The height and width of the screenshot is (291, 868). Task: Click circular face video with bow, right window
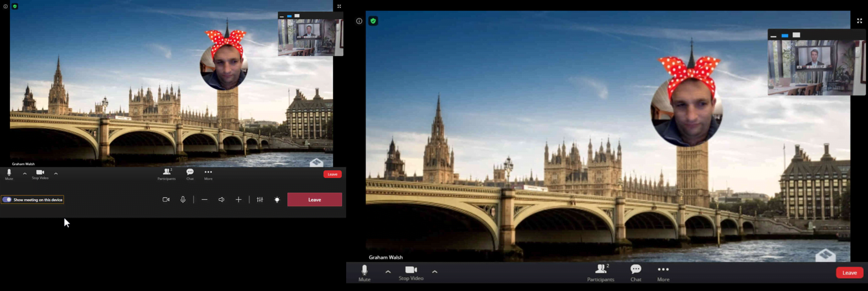(687, 110)
